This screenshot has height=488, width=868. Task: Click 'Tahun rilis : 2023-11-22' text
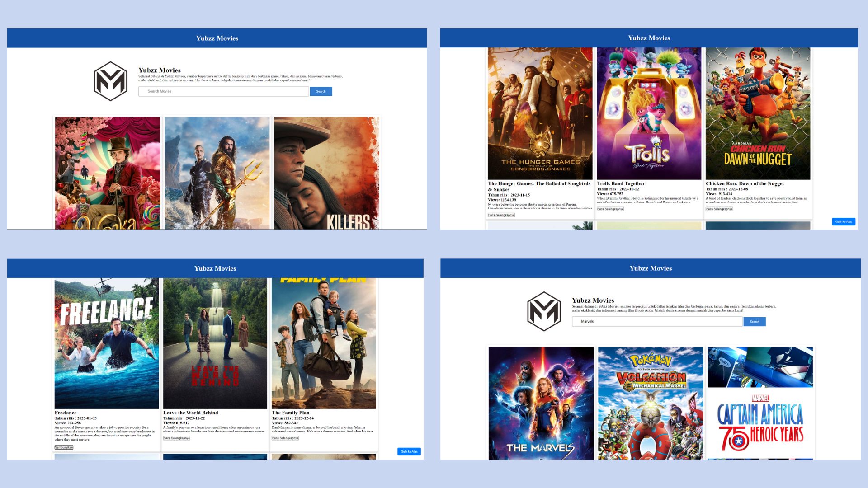(184, 418)
